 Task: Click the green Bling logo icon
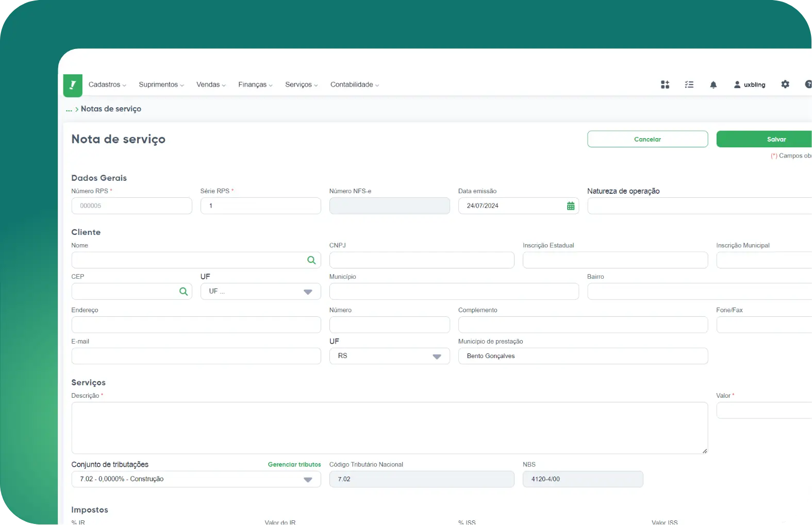coord(73,86)
